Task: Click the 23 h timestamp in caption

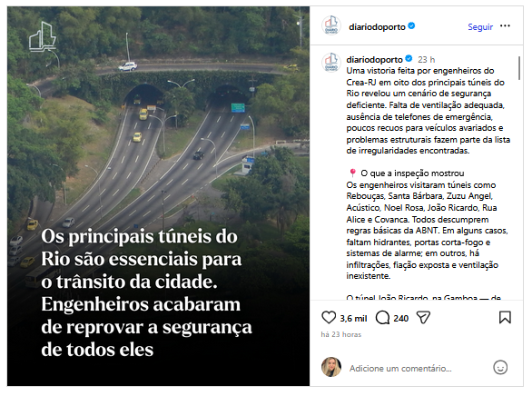Action: (x=426, y=60)
